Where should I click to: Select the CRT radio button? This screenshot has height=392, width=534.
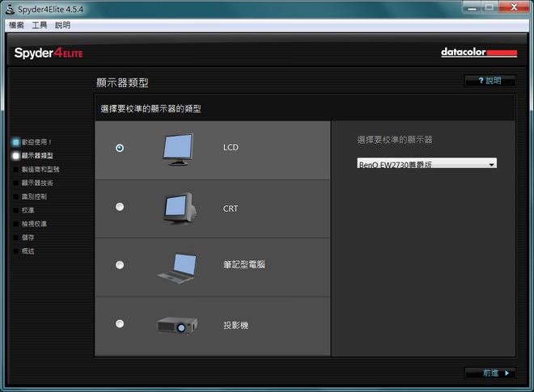[120, 207]
